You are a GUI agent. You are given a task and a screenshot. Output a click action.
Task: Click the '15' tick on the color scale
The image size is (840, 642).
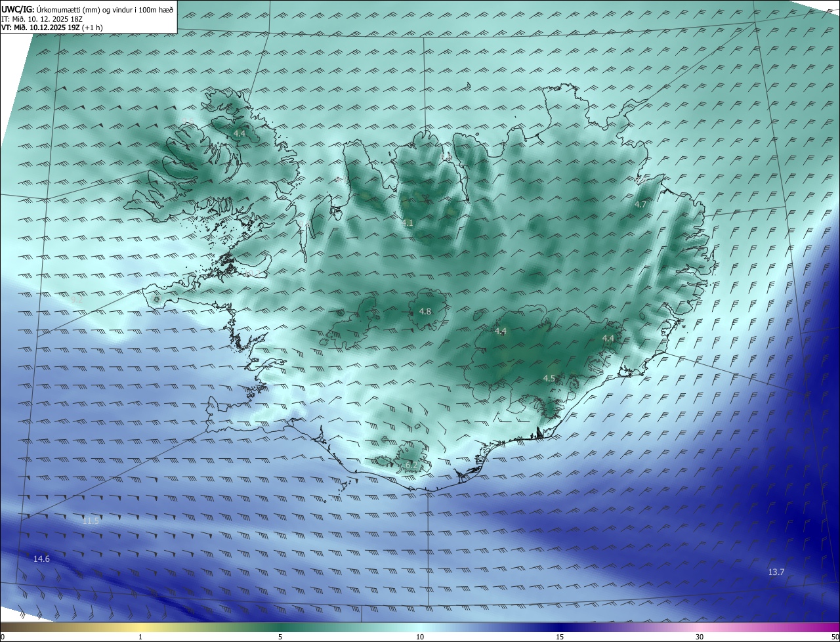pos(560,637)
